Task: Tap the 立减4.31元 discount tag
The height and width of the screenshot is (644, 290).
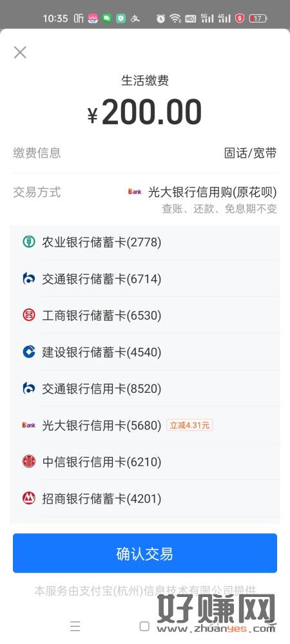Action: click(189, 425)
